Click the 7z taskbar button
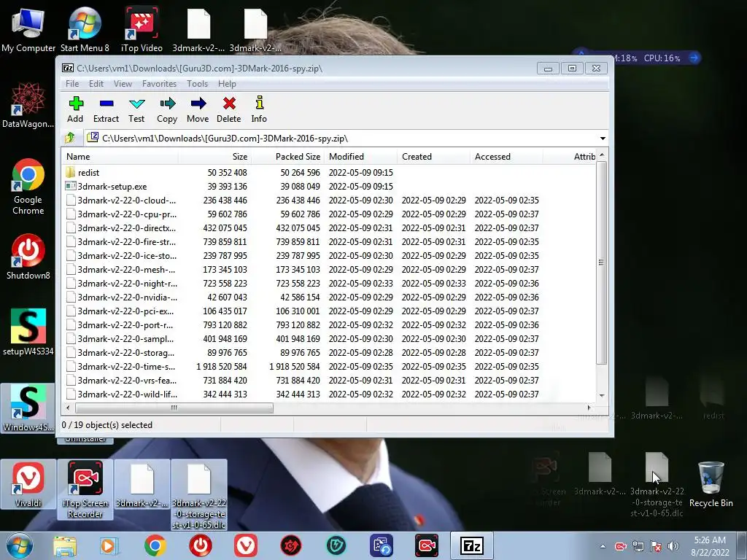This screenshot has height=560, width=747. tap(472, 545)
